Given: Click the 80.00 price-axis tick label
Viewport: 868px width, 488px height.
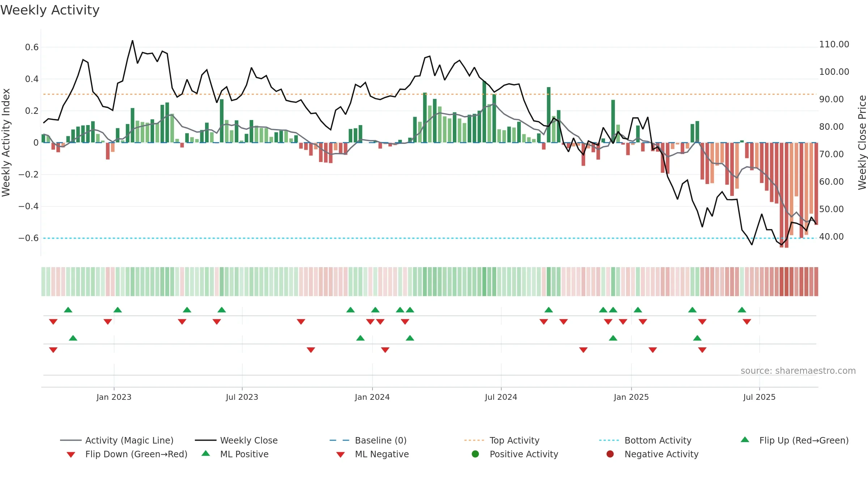Looking at the screenshot, I should (831, 127).
